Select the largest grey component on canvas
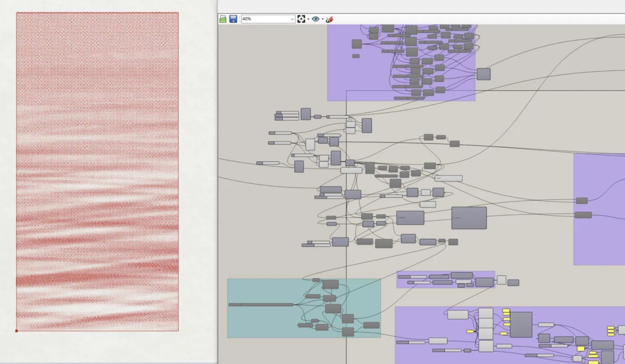Screen dimensions: 625x364 pyautogui.click(x=469, y=218)
